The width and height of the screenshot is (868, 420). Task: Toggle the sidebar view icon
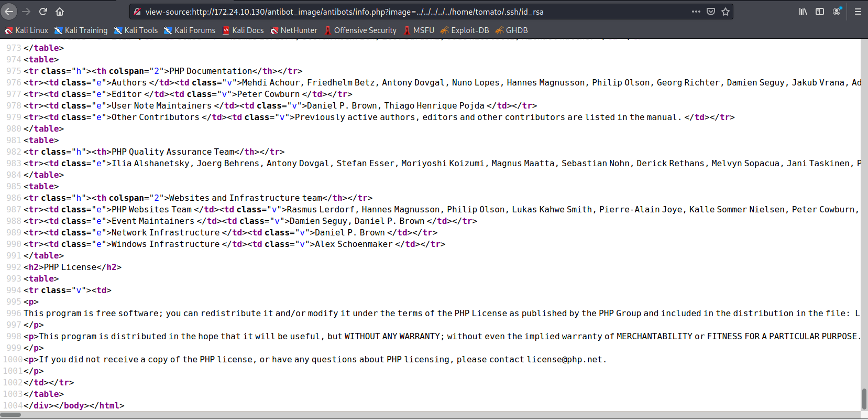(x=820, y=12)
